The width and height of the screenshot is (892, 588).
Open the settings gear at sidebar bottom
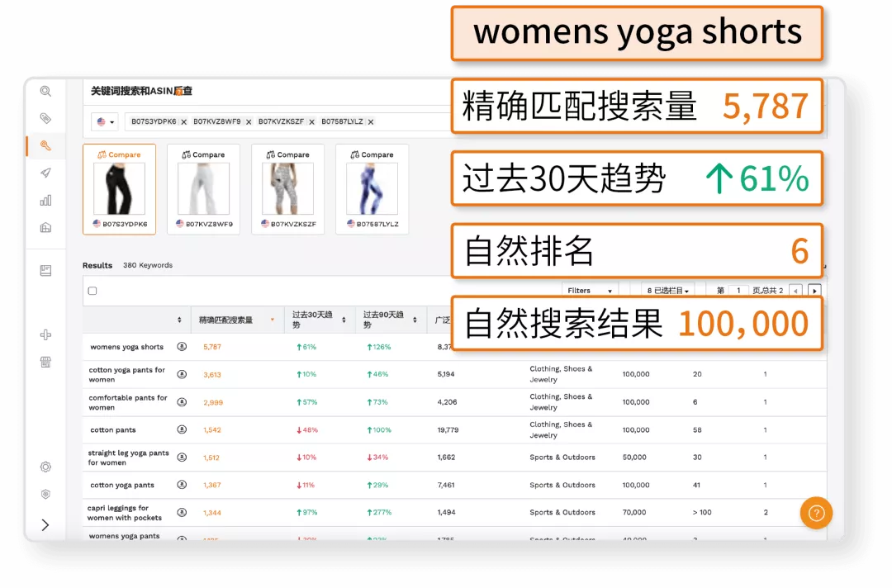pyautogui.click(x=45, y=467)
